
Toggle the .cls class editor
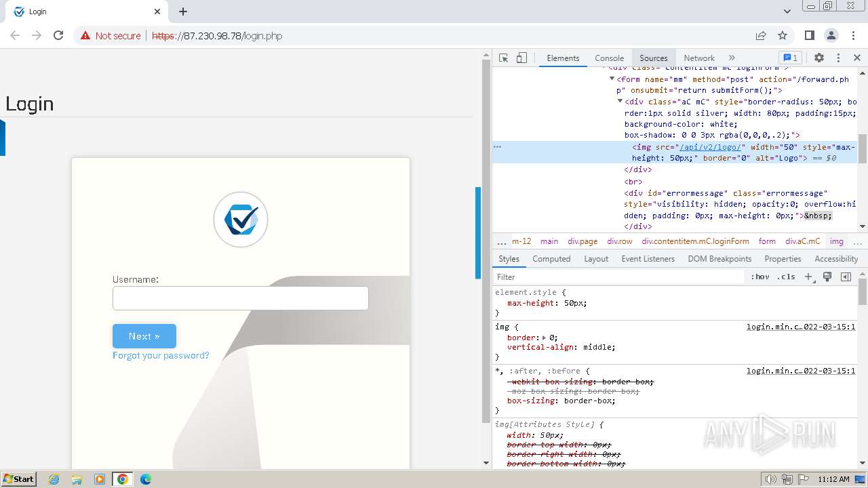786,277
